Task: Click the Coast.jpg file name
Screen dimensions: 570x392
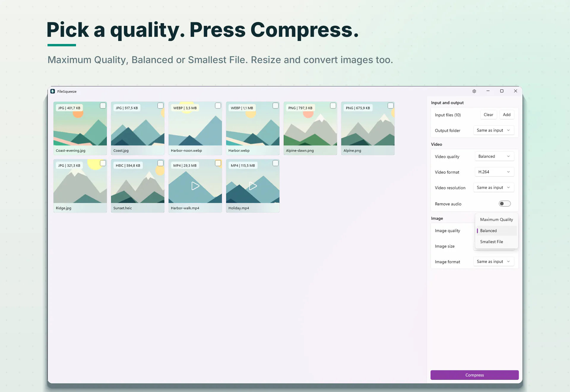Action: coord(121,151)
